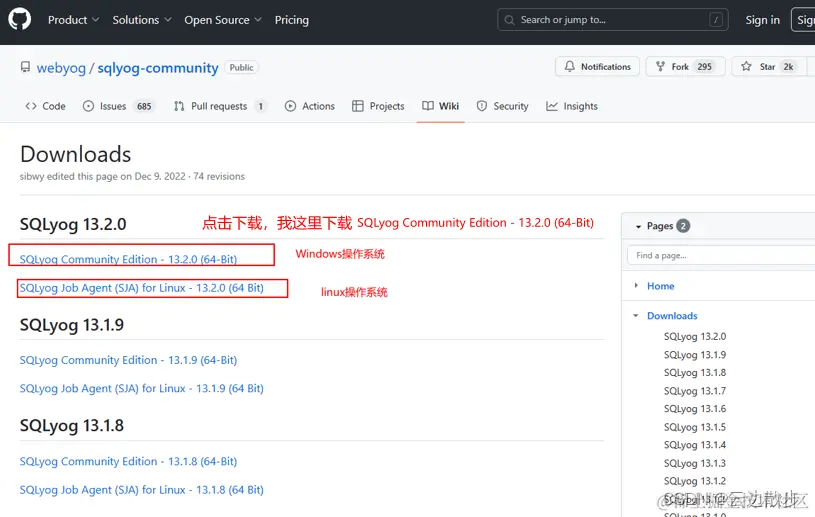
Task: Open the Insights tab
Action: (572, 106)
